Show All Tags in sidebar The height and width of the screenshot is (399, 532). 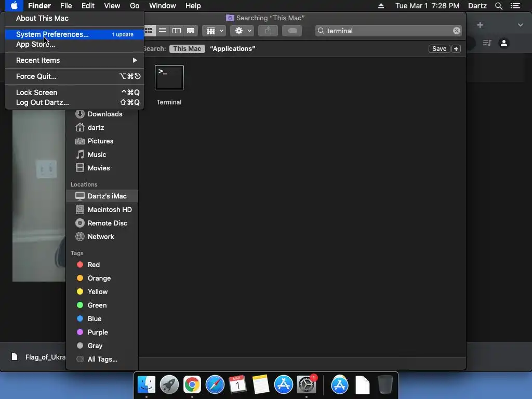[x=102, y=360]
